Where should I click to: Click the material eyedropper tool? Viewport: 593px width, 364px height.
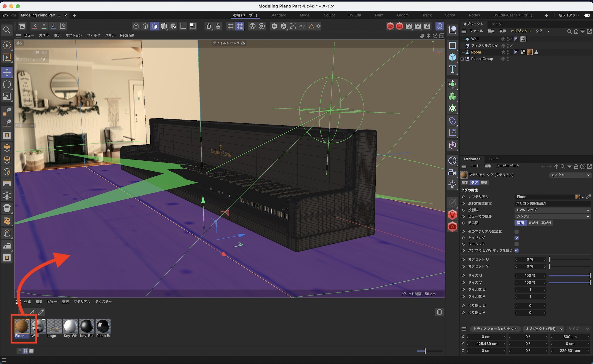[x=41, y=312]
